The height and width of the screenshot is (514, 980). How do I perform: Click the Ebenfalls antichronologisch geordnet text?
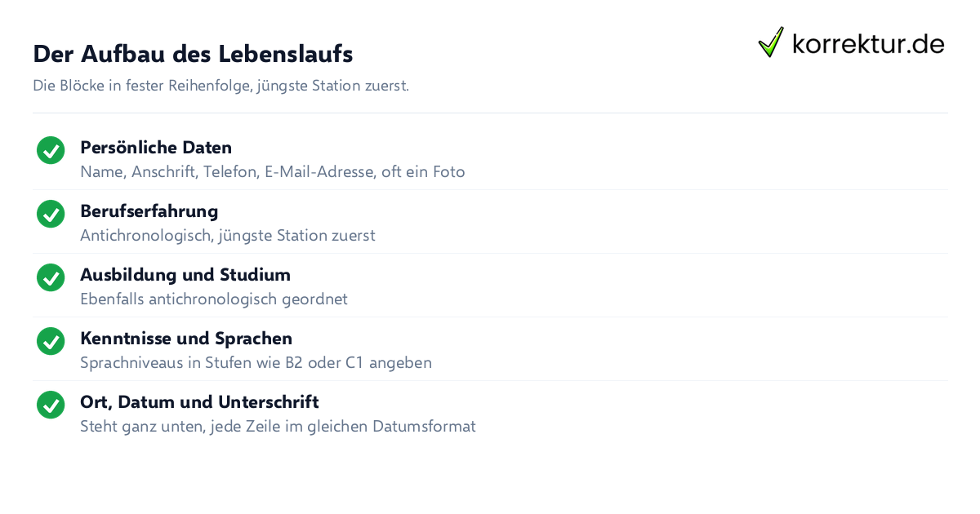(x=214, y=299)
